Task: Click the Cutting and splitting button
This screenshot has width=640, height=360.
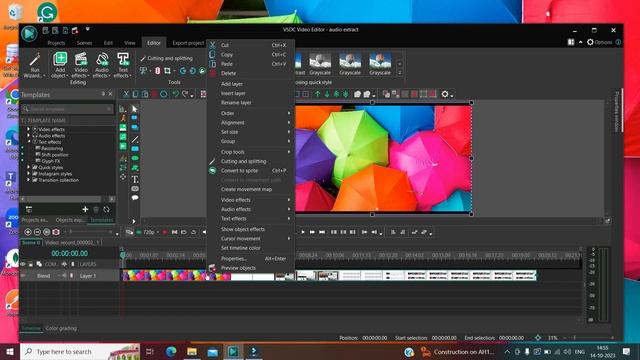Action: (166, 58)
